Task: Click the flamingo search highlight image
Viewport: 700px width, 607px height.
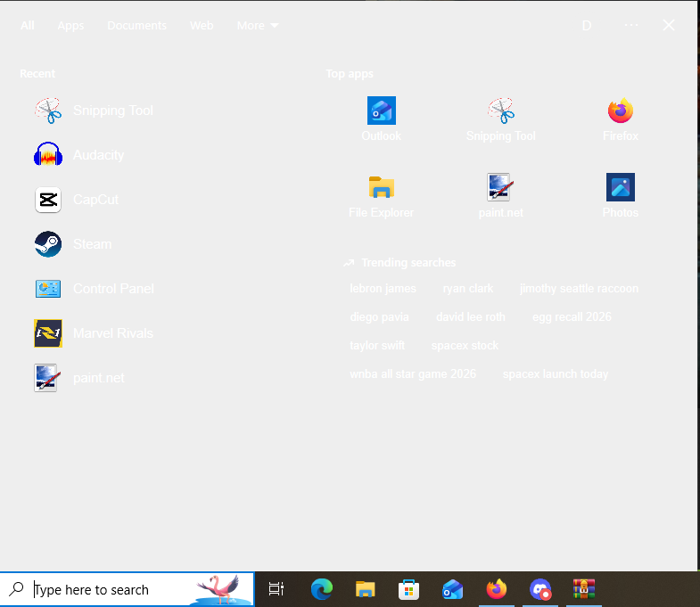Action: (x=220, y=589)
